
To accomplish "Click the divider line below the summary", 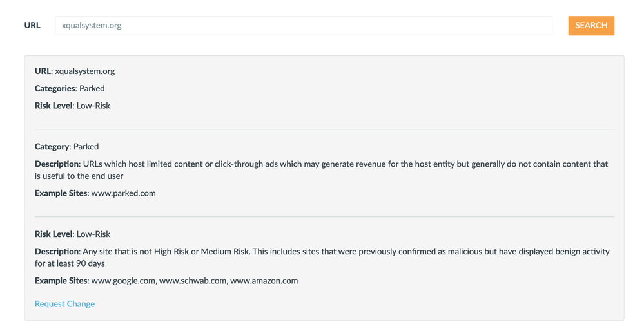I will point(324,129).
